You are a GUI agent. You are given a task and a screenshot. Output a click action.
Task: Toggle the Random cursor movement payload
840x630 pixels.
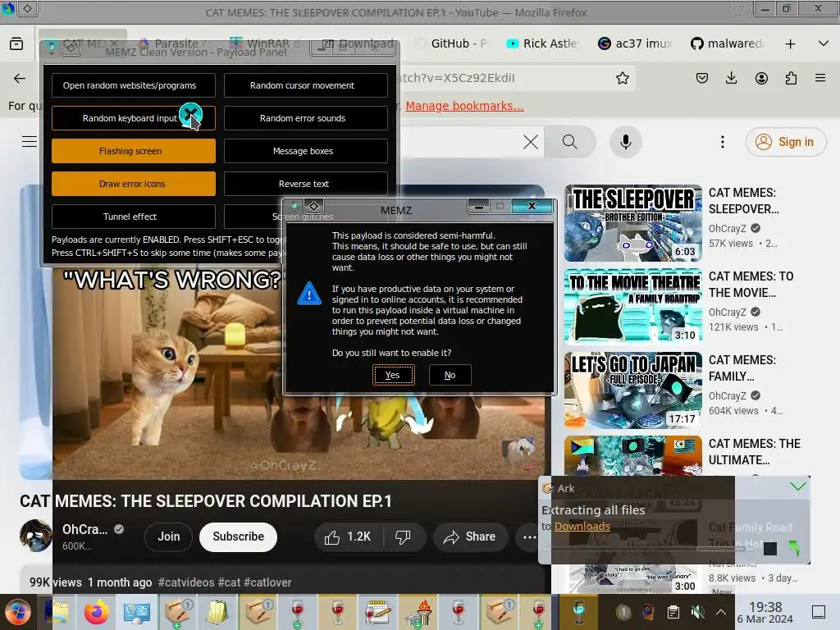point(306,85)
